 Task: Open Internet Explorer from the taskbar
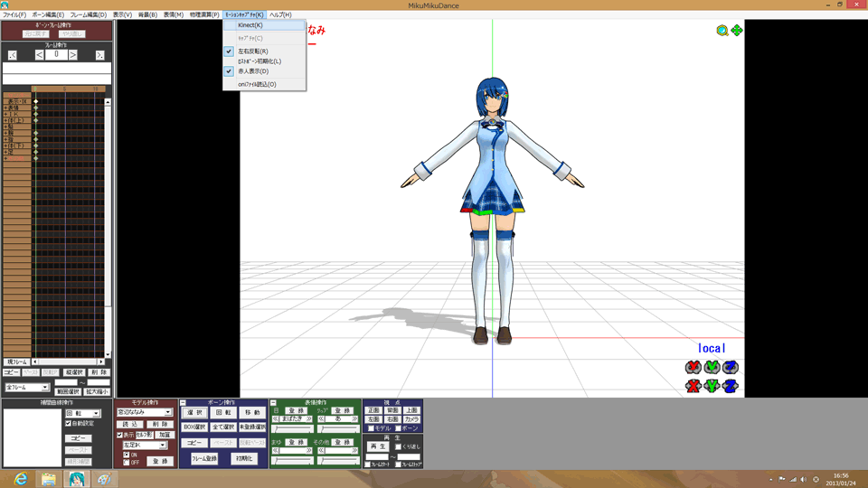point(20,479)
